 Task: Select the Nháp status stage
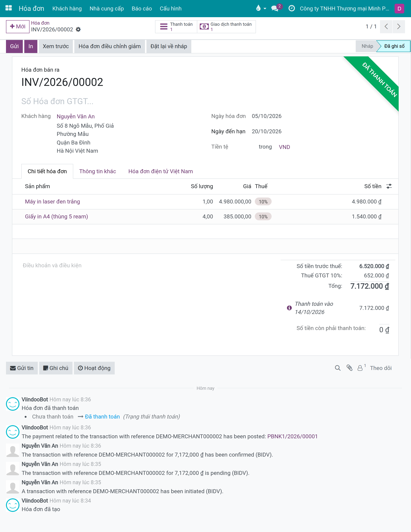coord(367,46)
